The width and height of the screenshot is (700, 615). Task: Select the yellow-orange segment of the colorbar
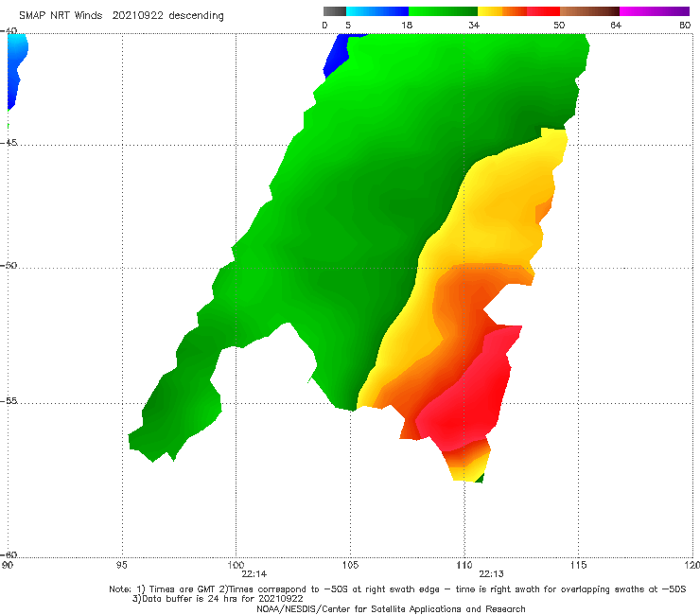[x=502, y=11]
